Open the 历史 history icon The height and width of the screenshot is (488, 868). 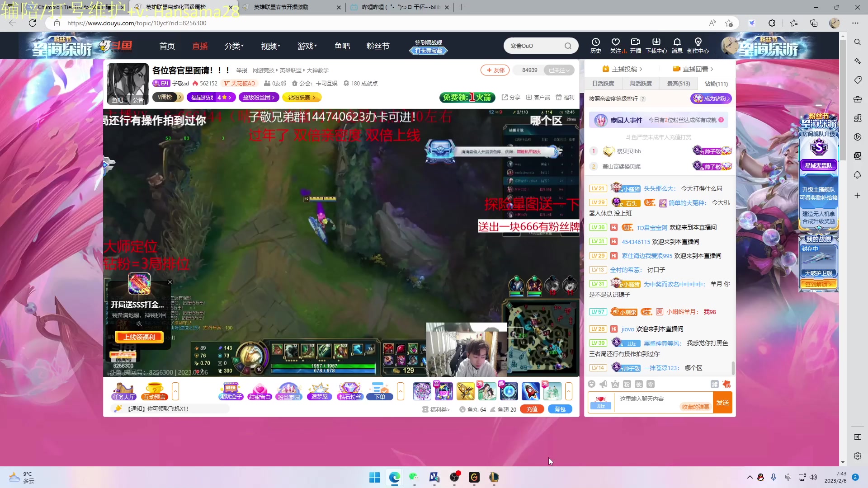coord(596,46)
